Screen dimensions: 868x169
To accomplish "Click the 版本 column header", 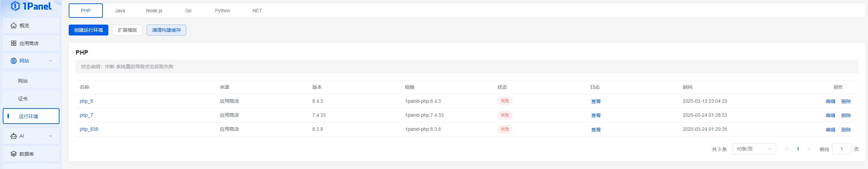I will click(x=317, y=87).
